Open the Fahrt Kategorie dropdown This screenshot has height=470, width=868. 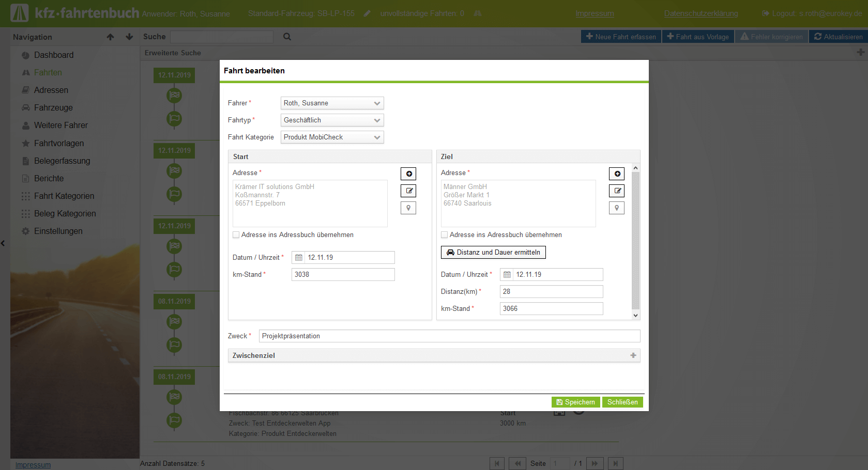point(332,137)
